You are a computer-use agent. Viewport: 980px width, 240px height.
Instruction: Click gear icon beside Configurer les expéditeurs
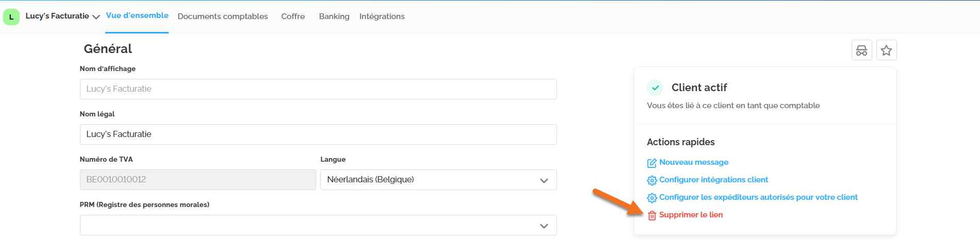click(x=652, y=198)
